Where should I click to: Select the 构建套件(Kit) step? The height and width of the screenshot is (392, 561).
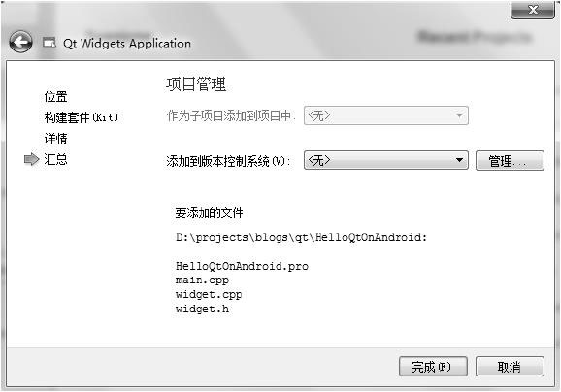[x=82, y=117]
